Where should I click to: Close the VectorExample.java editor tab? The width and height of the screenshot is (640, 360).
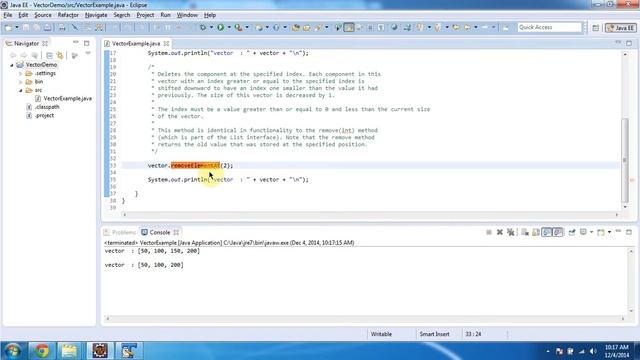click(x=167, y=43)
